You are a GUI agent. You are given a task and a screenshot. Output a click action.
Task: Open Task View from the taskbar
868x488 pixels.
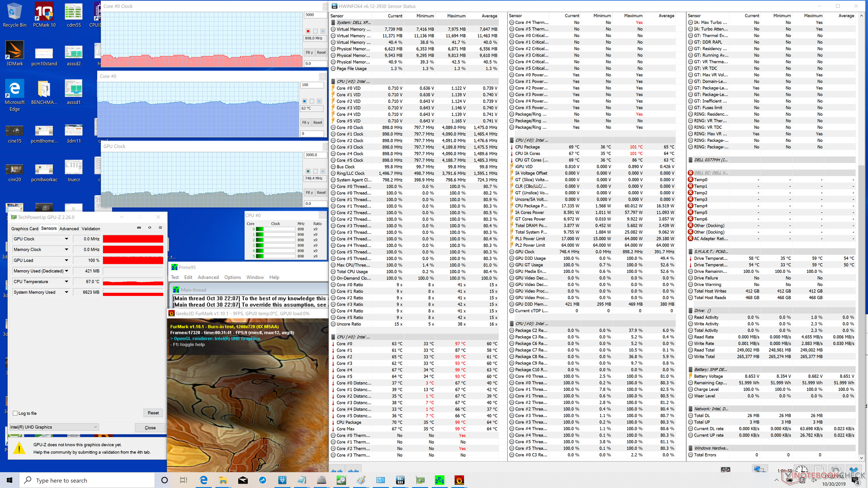[184, 480]
